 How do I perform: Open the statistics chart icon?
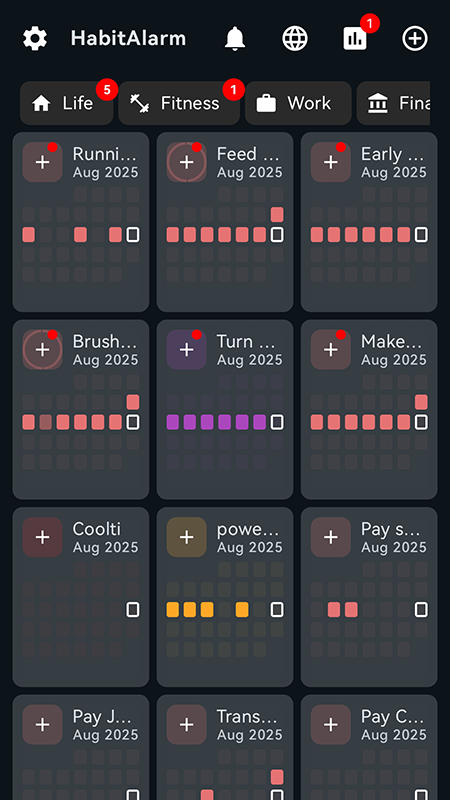pyautogui.click(x=355, y=38)
